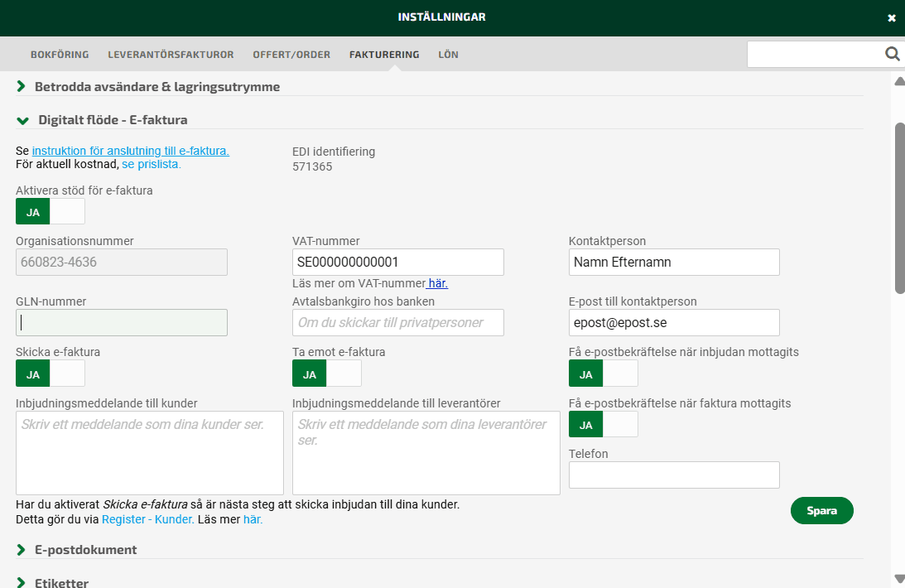Switch to the Bokföring tab
The width and height of the screenshot is (905, 588).
(60, 54)
